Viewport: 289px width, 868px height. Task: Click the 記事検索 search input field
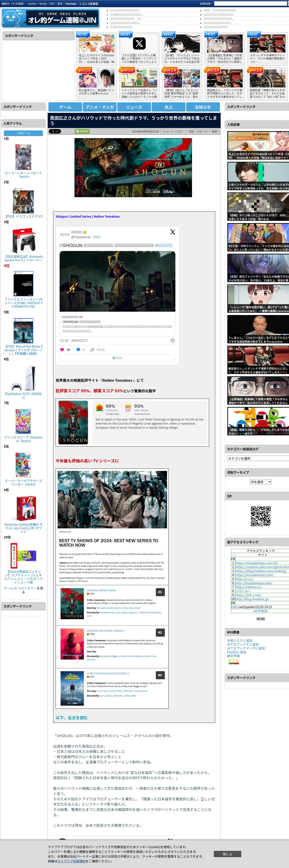tap(251, 4)
